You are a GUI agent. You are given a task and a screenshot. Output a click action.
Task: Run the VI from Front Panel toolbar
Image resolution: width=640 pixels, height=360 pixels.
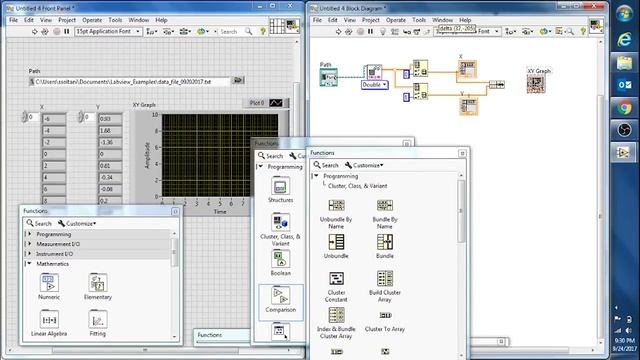tap(35, 31)
